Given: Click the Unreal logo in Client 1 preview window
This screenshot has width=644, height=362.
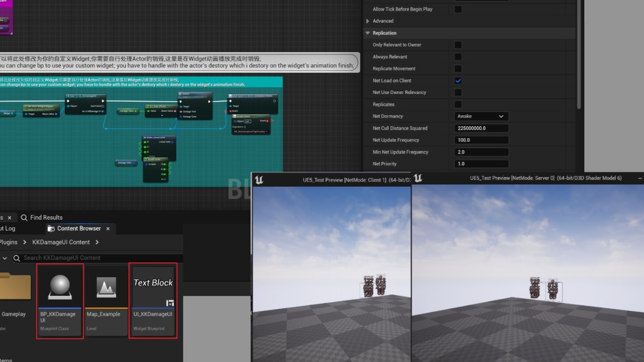Looking at the screenshot, I should pos(260,180).
